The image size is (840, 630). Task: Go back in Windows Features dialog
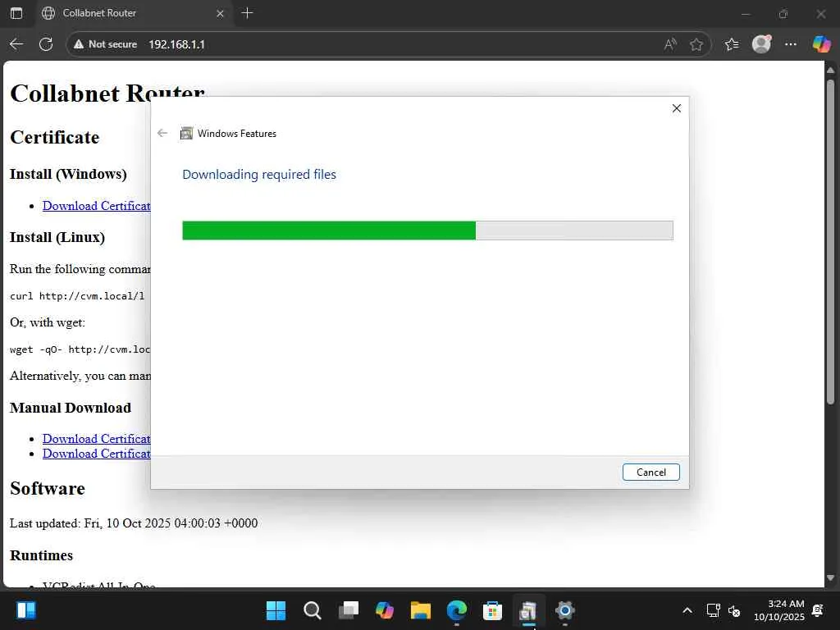click(x=162, y=133)
